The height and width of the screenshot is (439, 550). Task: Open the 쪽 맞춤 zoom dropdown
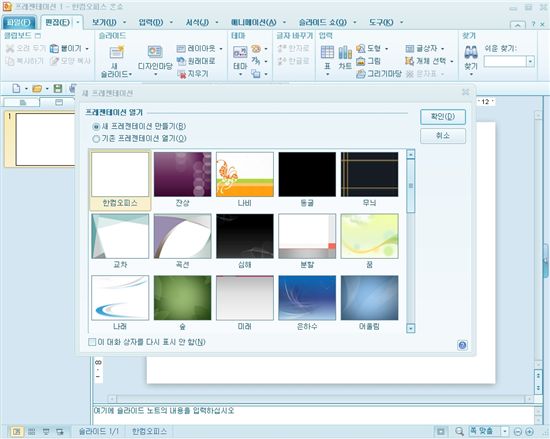[x=504, y=431]
